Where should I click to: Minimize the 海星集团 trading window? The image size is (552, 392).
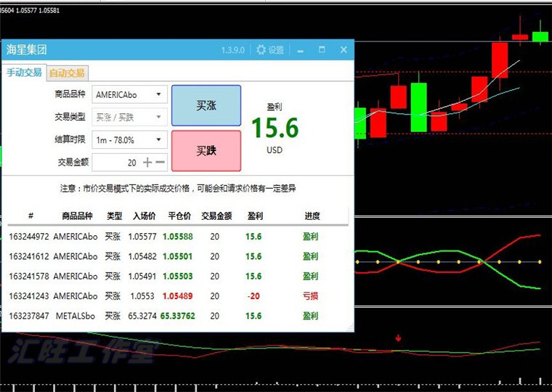pos(300,50)
